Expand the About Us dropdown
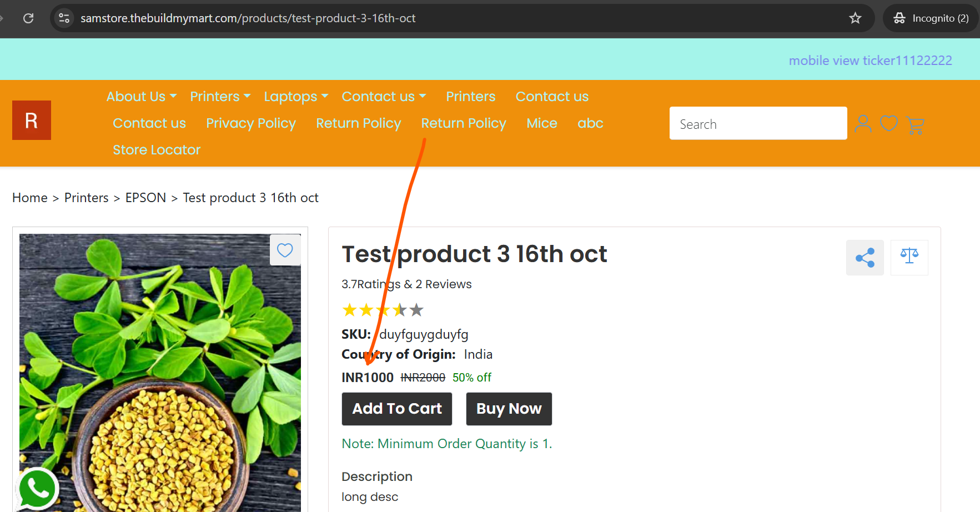The height and width of the screenshot is (512, 980). coord(142,97)
